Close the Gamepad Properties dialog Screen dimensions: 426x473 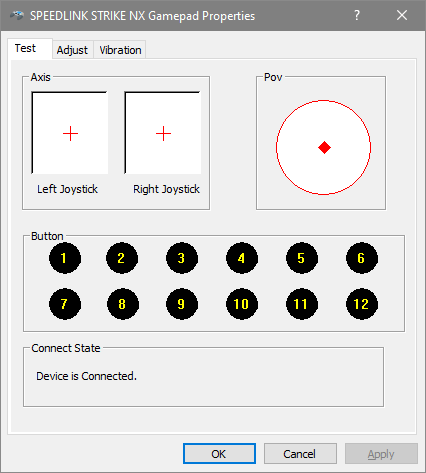tap(402, 15)
